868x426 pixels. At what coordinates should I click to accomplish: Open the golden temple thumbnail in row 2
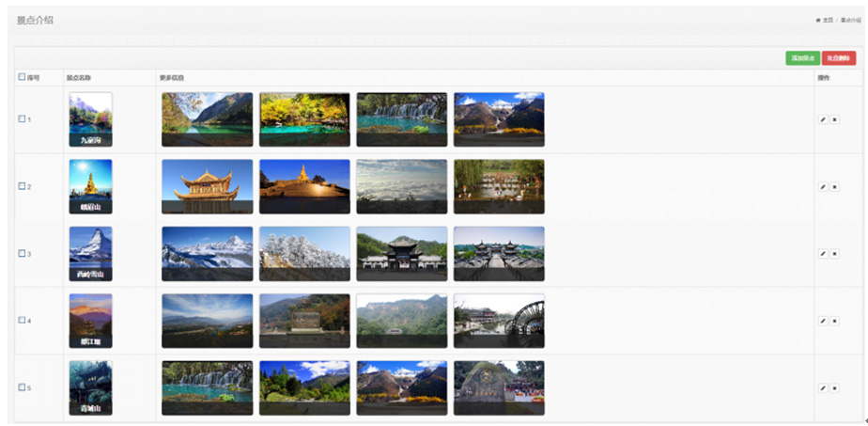(207, 187)
